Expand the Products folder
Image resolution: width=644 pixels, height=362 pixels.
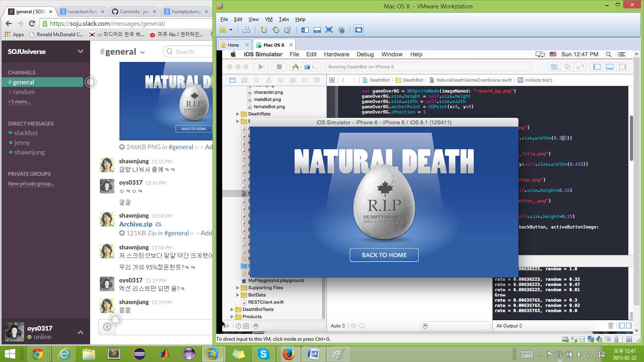click(232, 317)
